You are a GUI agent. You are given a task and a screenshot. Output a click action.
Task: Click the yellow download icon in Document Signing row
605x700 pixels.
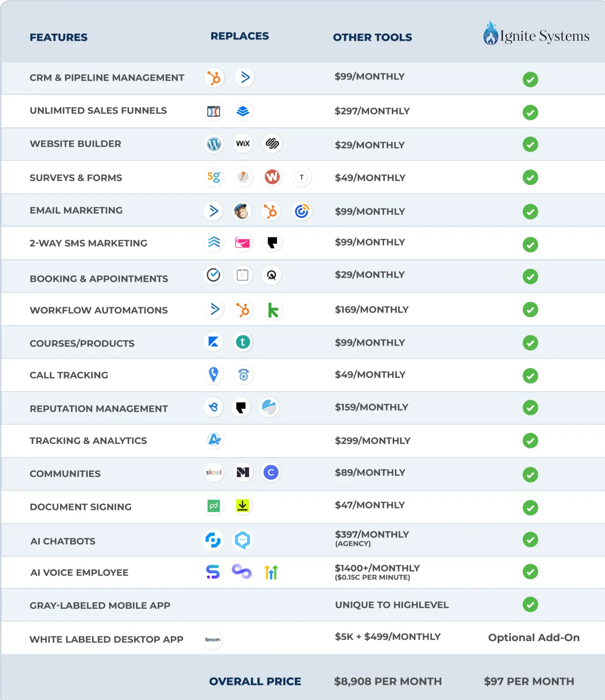point(243,505)
